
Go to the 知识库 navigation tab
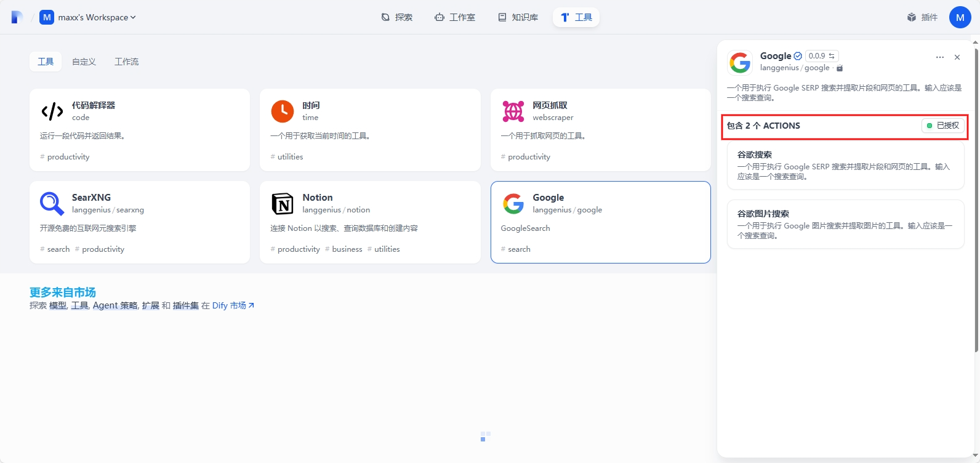pos(518,17)
